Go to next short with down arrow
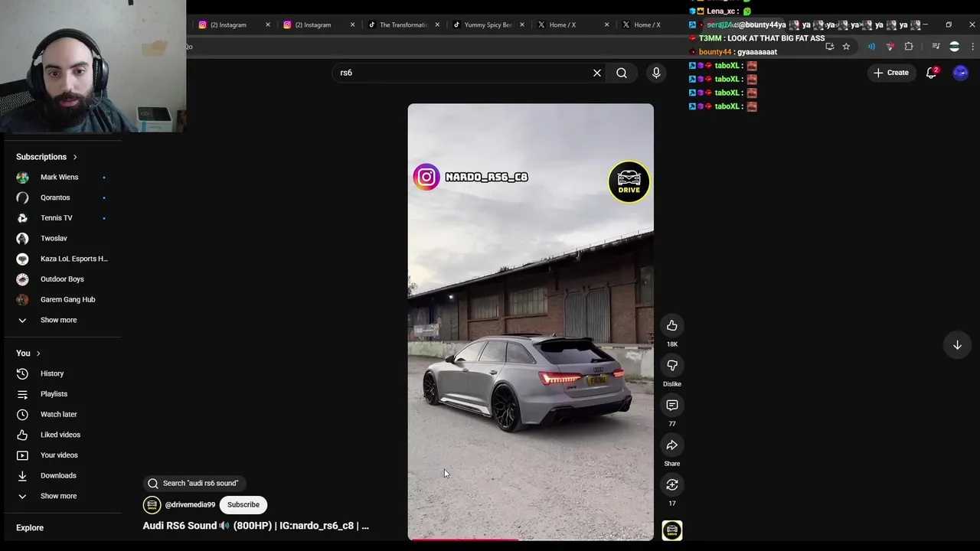 click(x=957, y=345)
